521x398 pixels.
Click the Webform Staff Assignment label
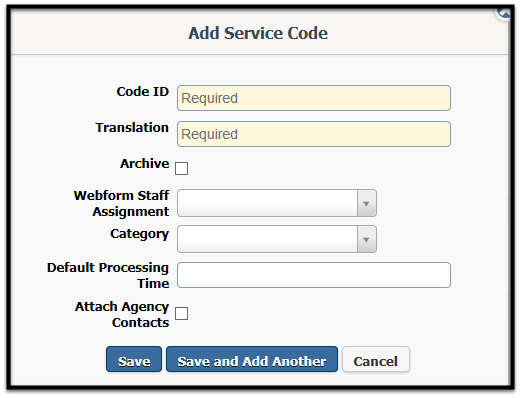[122, 204]
